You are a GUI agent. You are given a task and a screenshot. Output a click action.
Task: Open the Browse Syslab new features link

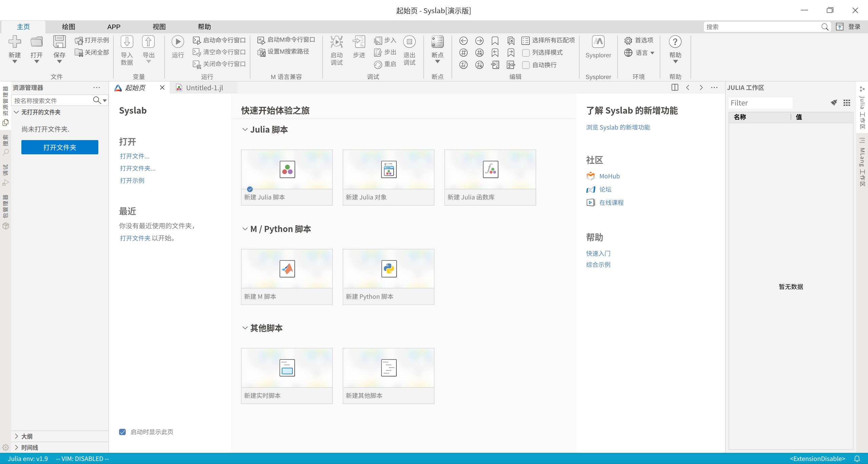point(618,127)
